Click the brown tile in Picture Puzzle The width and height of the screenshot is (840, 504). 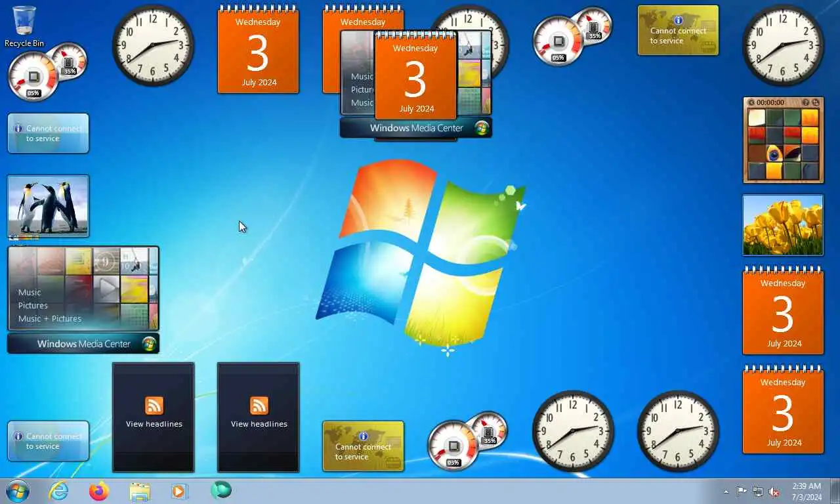click(x=757, y=153)
